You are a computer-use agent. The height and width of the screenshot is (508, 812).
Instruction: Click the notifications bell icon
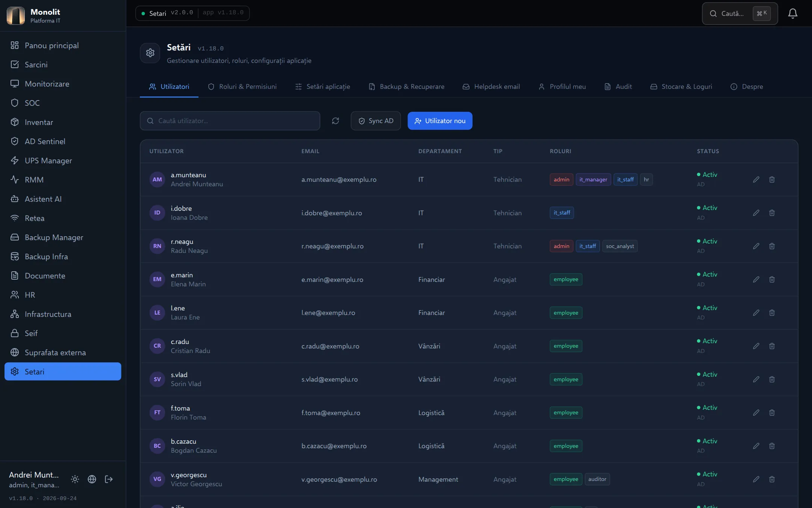coord(792,14)
